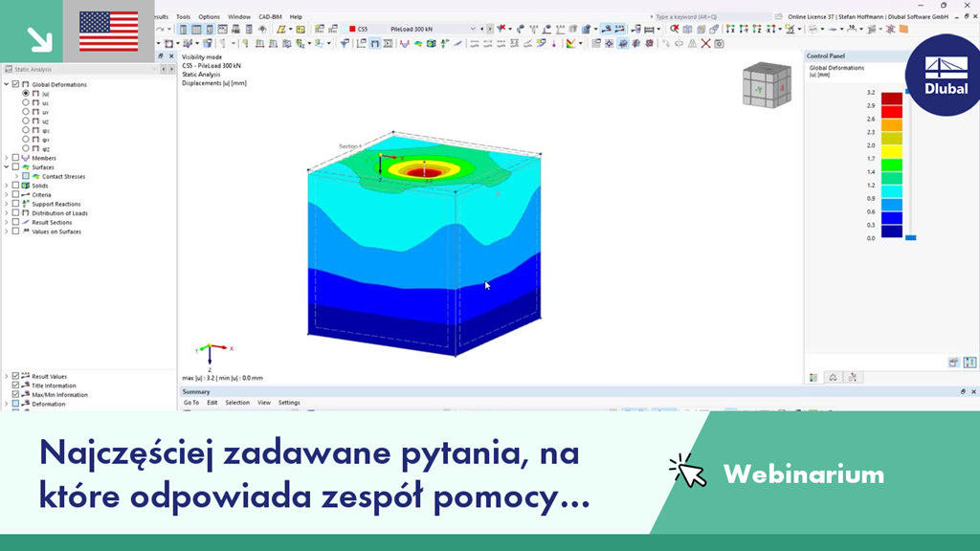
Task: Open the Go To menu in Summary panel
Action: point(191,403)
